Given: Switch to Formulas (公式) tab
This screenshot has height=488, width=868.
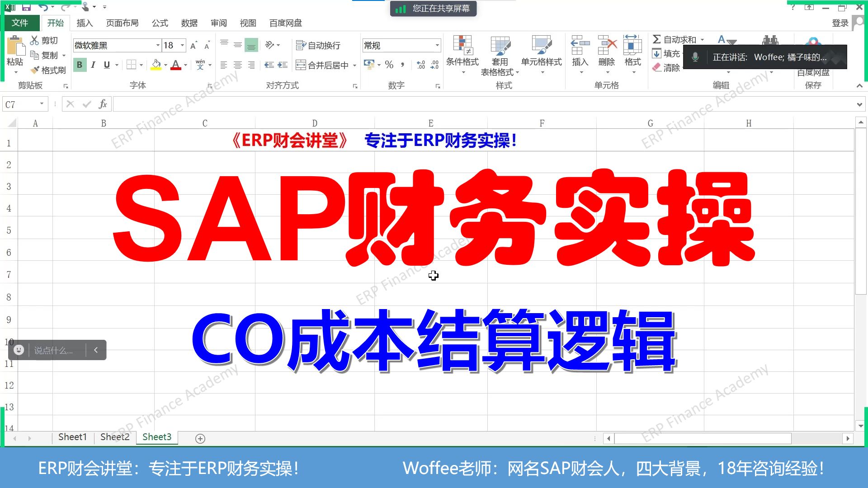Looking at the screenshot, I should 160,23.
